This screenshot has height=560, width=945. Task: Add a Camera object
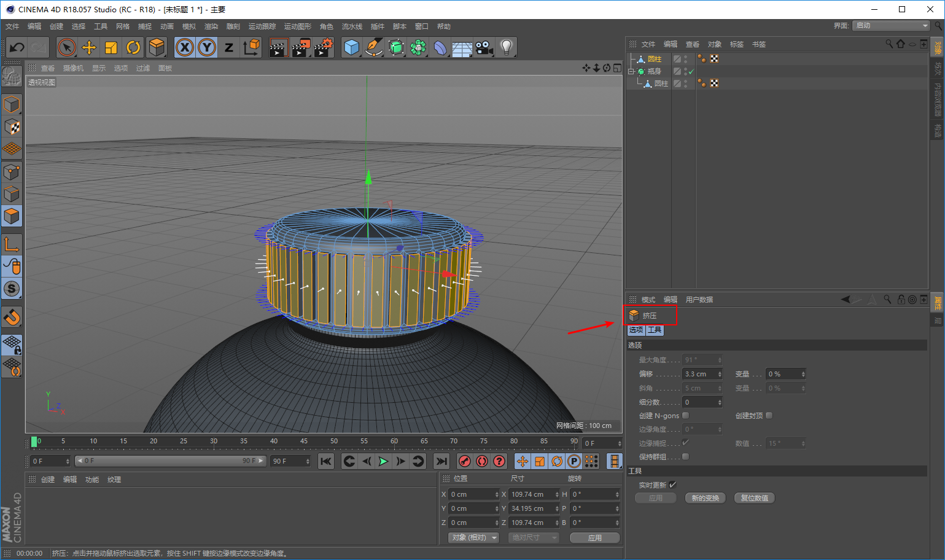pos(484,47)
